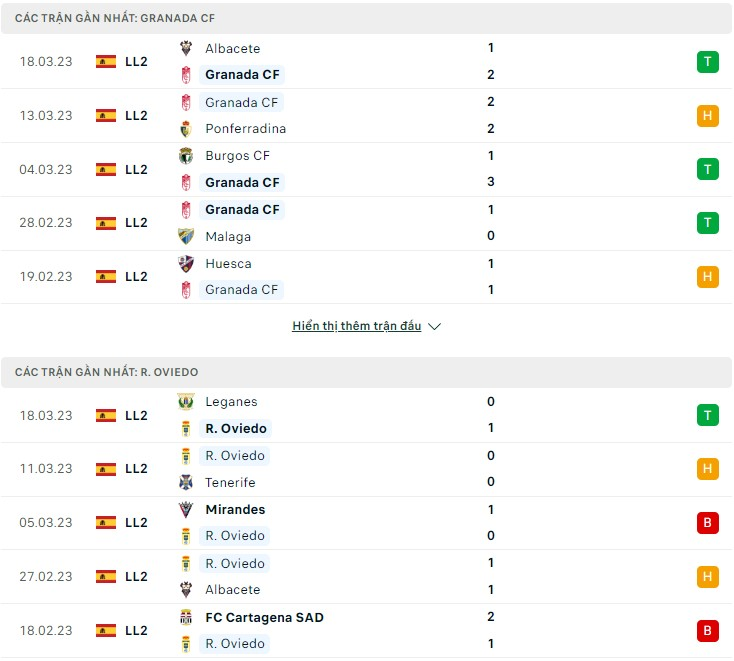Click the Leganes club crest

coord(186,402)
